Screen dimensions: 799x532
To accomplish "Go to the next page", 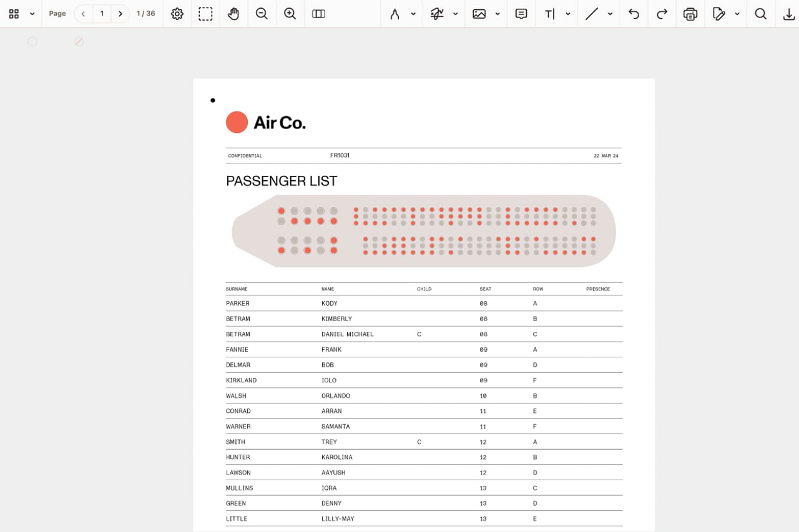I will click(120, 14).
